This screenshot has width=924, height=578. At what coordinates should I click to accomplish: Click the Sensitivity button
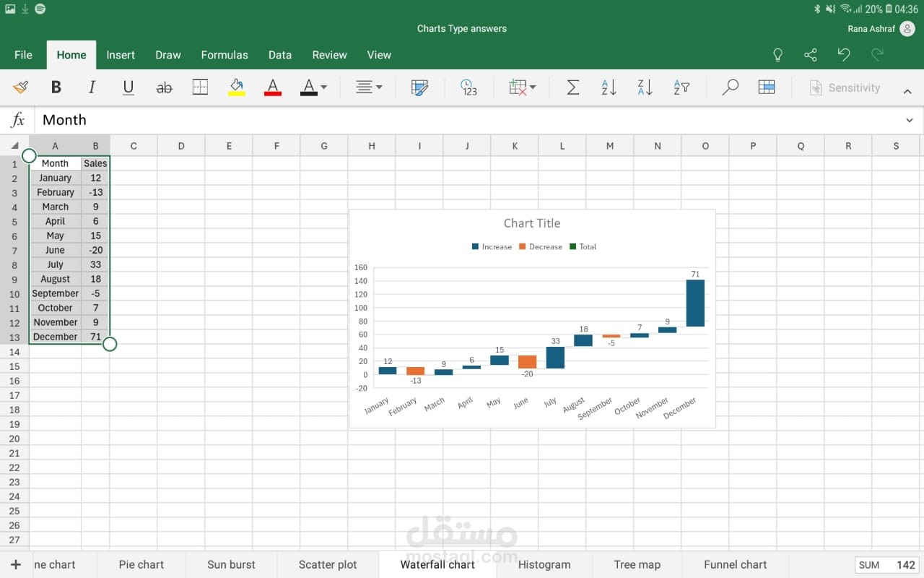845,87
